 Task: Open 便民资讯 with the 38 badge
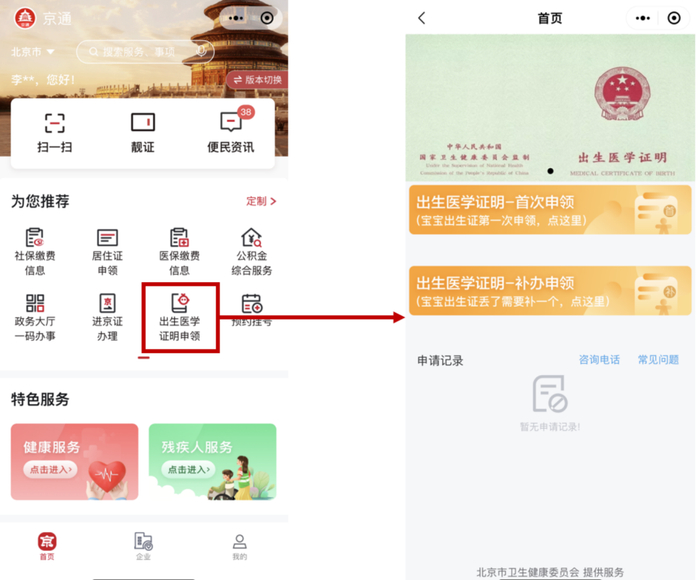[231, 121]
